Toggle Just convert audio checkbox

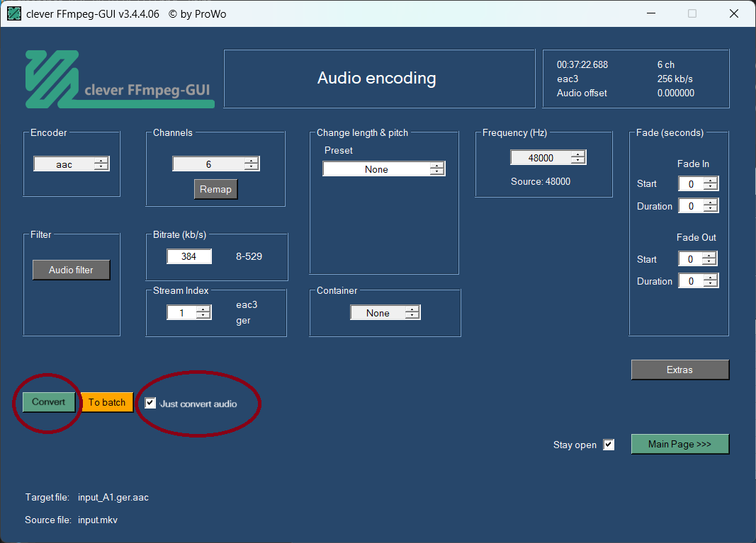pos(150,403)
